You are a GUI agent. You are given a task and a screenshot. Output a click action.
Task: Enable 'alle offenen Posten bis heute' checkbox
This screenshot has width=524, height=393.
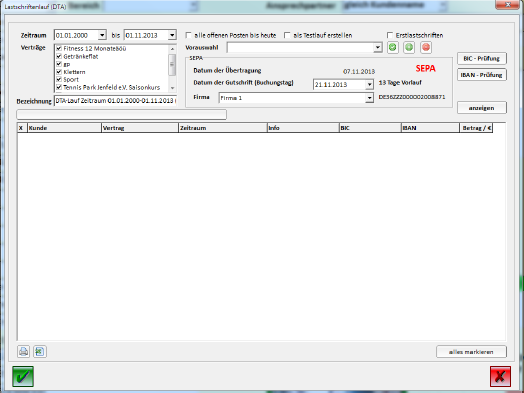(x=189, y=35)
